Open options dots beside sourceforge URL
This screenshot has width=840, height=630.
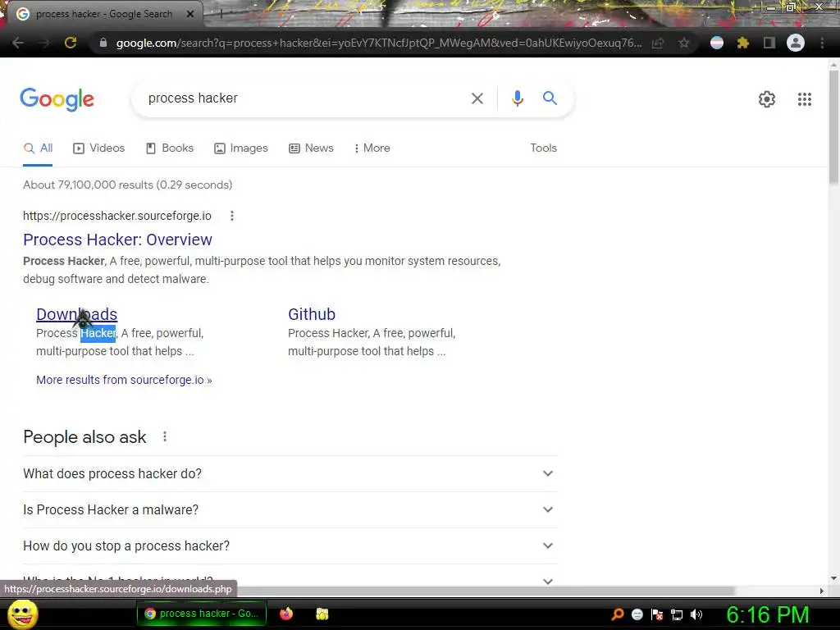point(232,216)
